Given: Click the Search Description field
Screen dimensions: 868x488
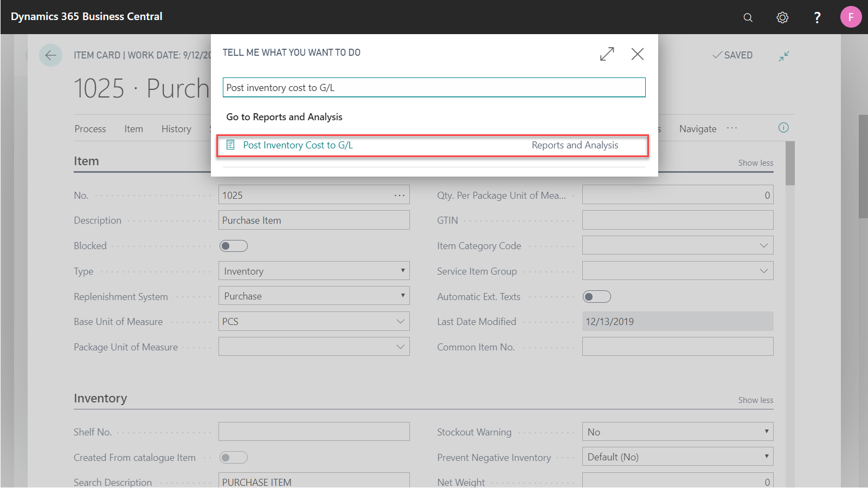Looking at the screenshot, I should coord(314,480).
